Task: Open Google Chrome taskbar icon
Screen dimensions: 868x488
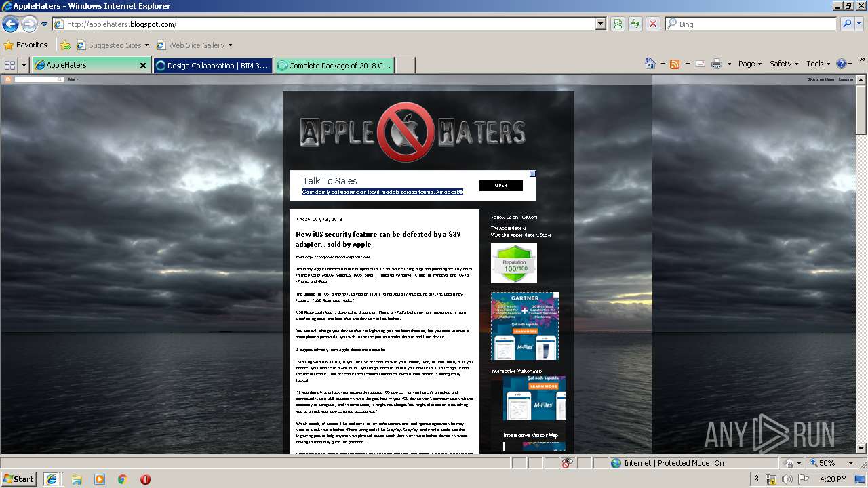Action: (x=123, y=479)
